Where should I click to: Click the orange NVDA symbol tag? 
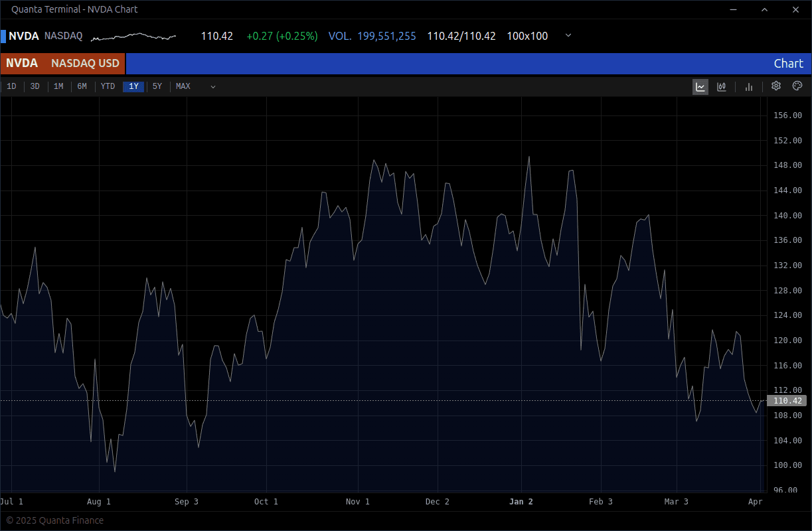click(x=22, y=64)
